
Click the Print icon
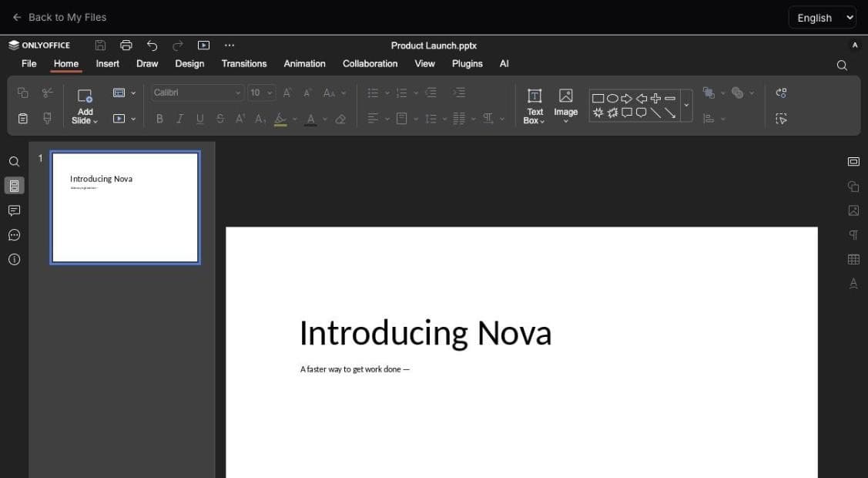(x=126, y=45)
